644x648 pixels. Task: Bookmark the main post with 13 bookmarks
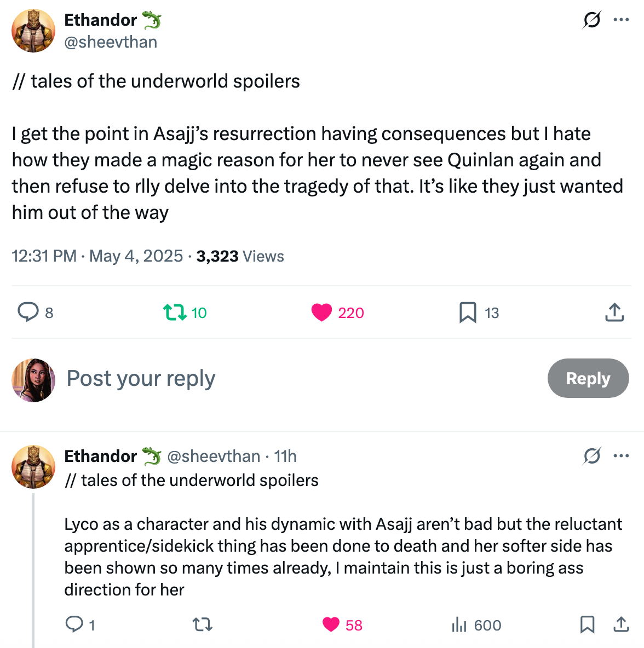click(468, 313)
